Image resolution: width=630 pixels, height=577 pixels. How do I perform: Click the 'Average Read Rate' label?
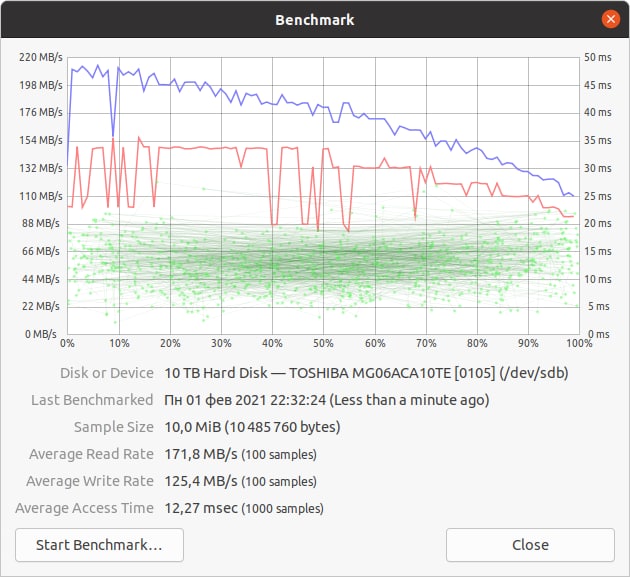coord(91,454)
